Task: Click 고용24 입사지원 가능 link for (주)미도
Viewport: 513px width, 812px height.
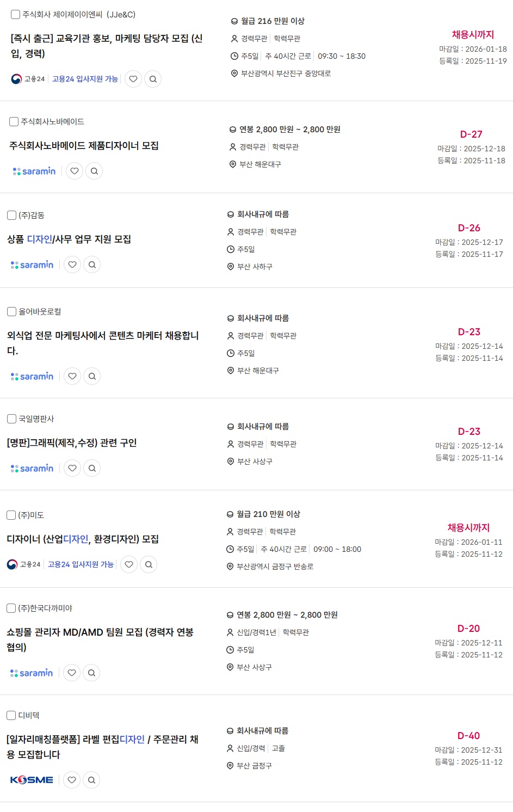Action: 81,564
